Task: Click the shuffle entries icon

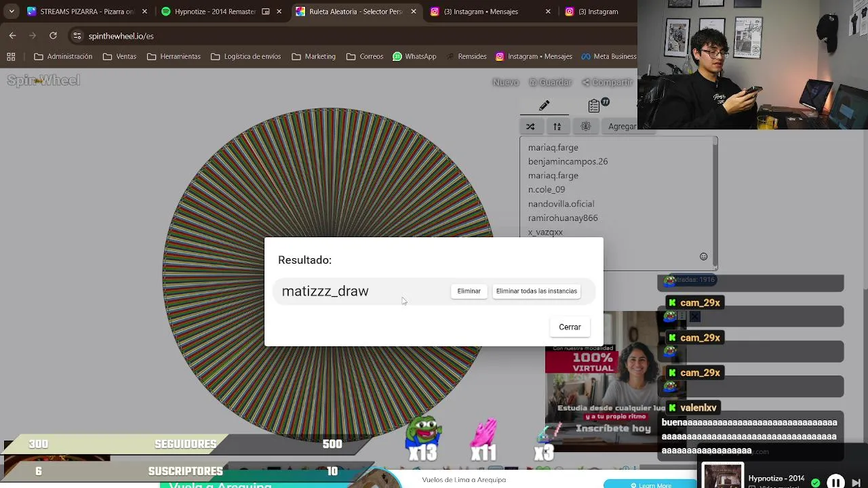Action: 530,126
